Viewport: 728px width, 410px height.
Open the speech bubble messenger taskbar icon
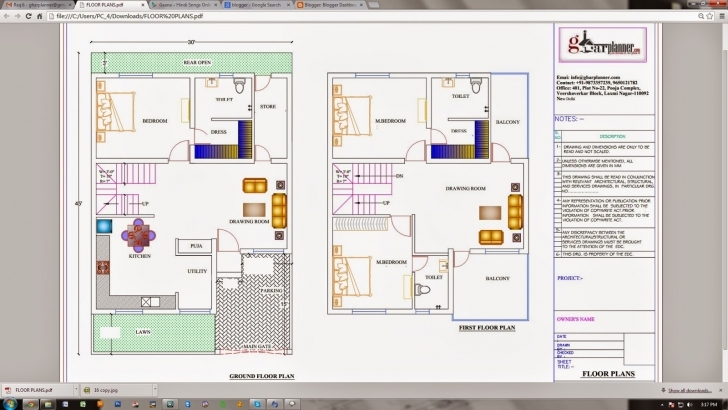coord(292,404)
